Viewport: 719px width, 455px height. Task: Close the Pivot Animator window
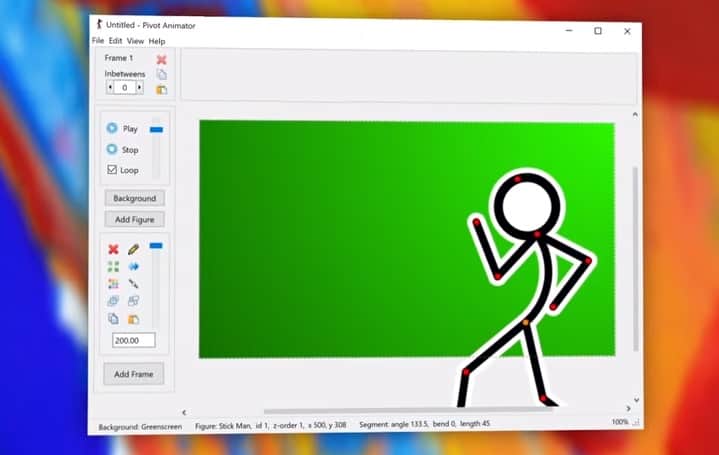627,31
